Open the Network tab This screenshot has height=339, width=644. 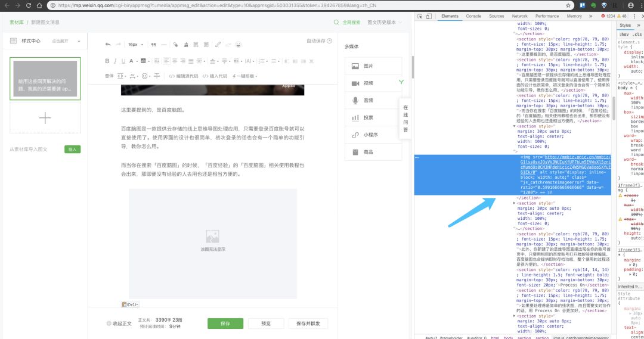(519, 16)
